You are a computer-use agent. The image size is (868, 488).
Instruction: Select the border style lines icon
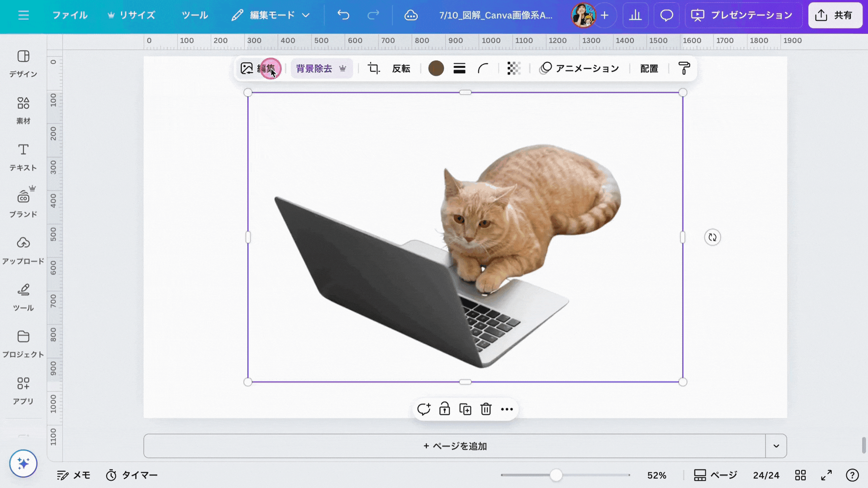click(x=459, y=68)
